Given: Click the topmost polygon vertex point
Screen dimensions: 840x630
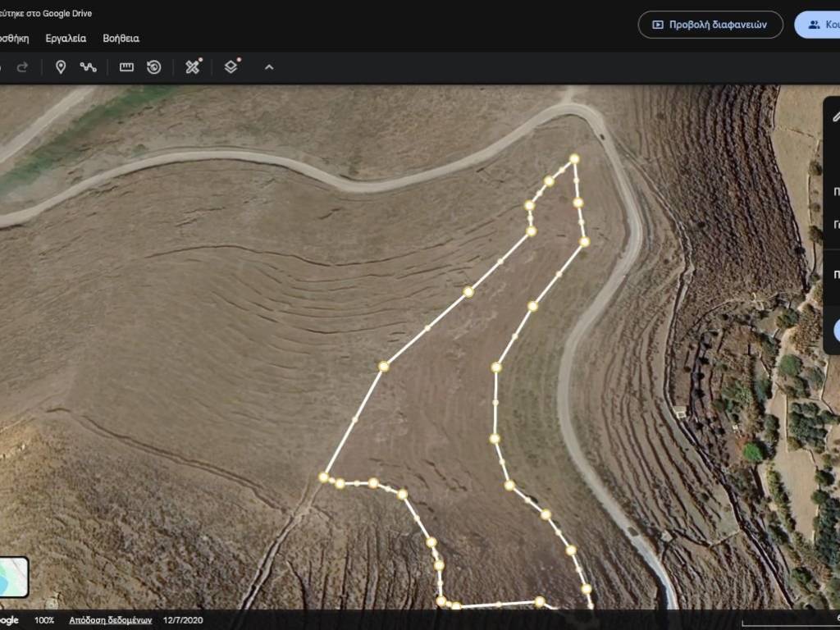Looking at the screenshot, I should [x=574, y=159].
